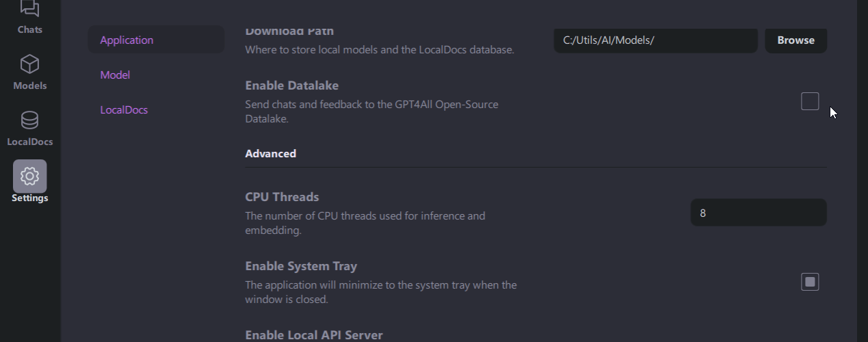
Task: Click the CPU Threads setting title
Action: [282, 197]
